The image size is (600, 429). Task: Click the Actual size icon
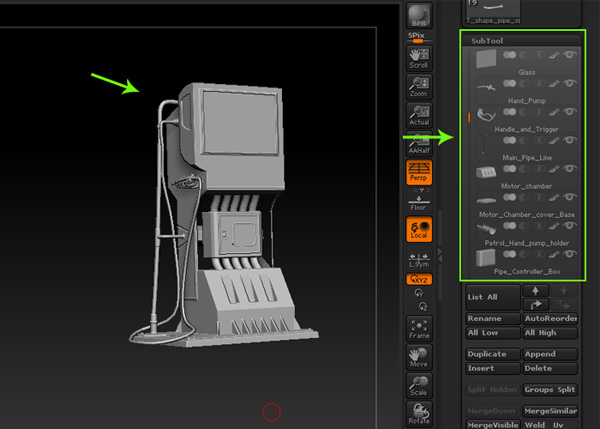point(418,116)
